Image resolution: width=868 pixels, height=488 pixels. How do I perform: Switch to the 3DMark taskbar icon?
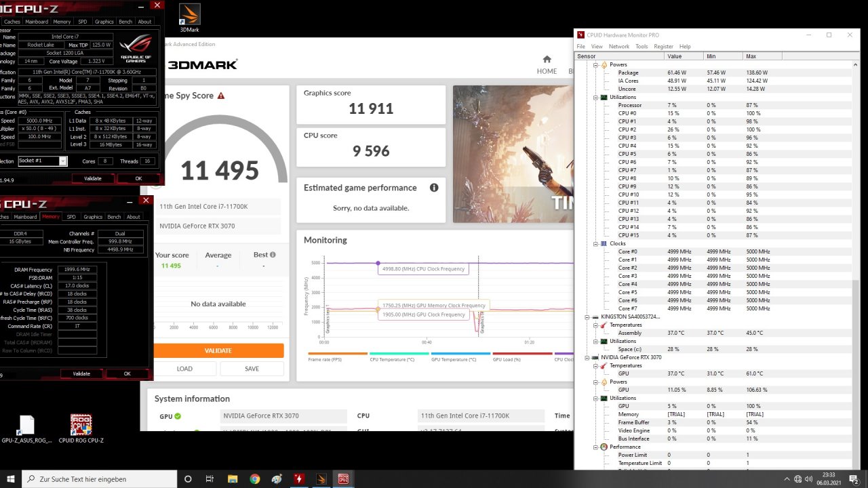(321, 479)
